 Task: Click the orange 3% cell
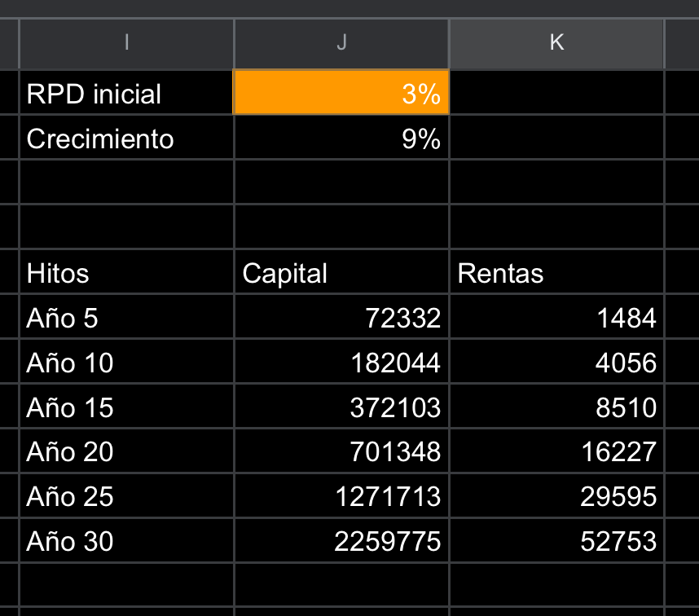(x=341, y=92)
